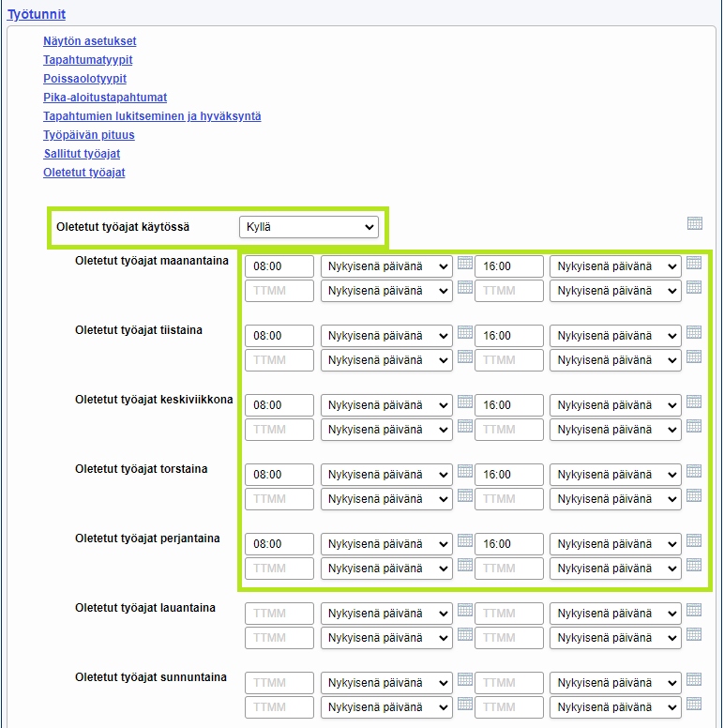This screenshot has height=728, width=724.
Task: Click Monday second-row empty start TTMM field
Action: pos(279,291)
